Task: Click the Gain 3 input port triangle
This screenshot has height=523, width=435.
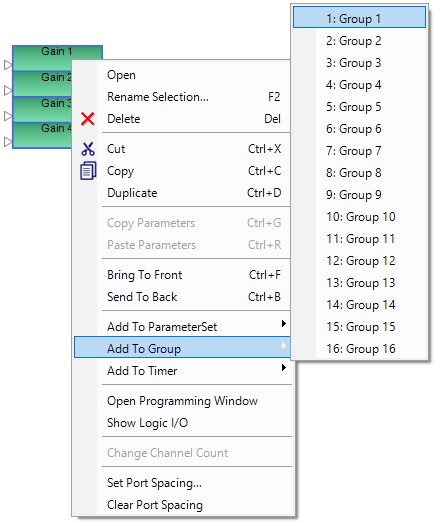Action: tap(8, 116)
